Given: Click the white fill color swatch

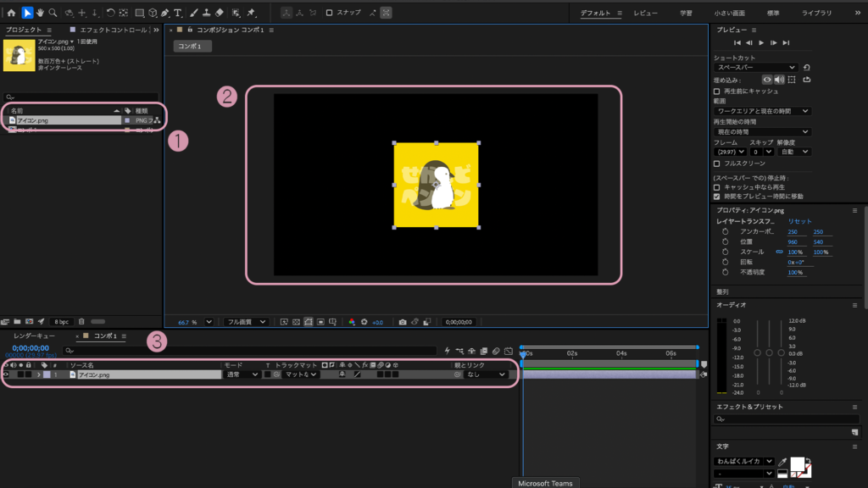Looking at the screenshot, I should (797, 463).
